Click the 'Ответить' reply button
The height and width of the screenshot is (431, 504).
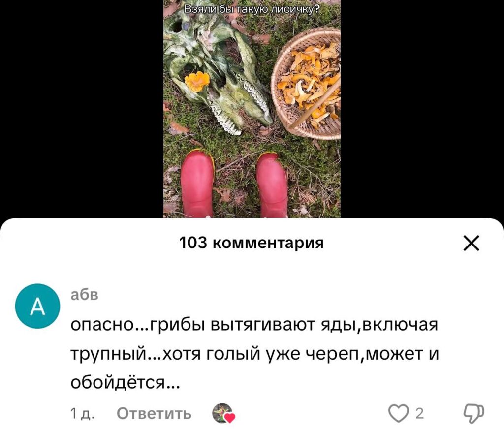coord(154,413)
